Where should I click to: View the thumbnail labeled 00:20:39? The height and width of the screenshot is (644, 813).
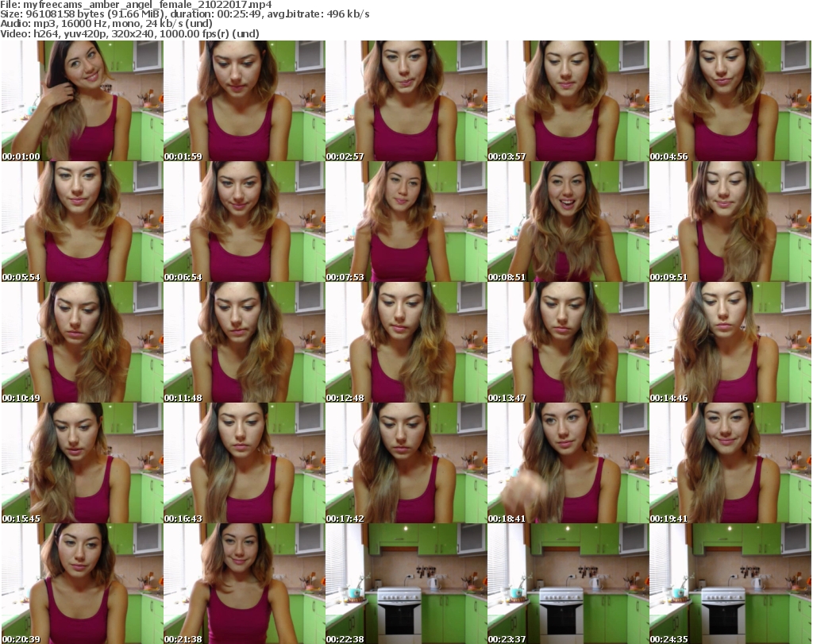[82, 584]
